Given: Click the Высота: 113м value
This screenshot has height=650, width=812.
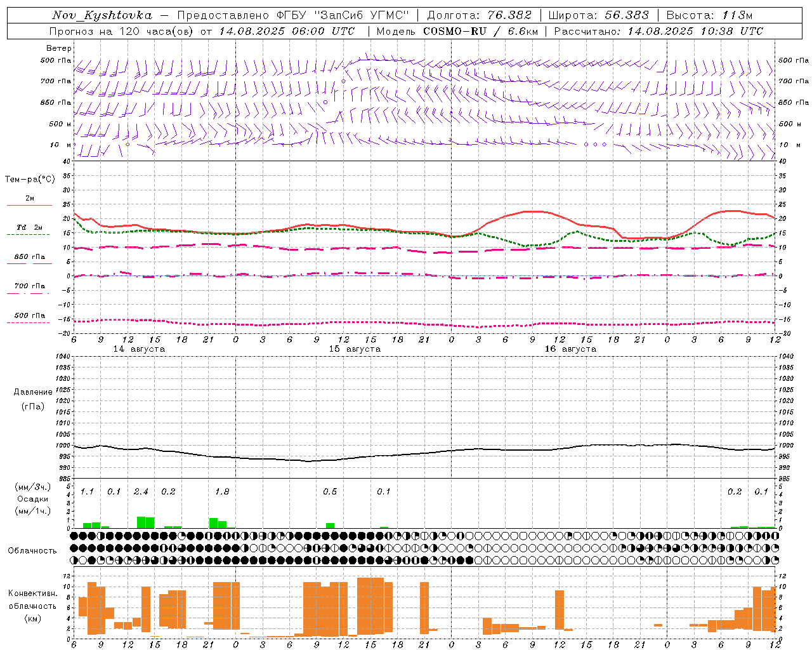Looking at the screenshot, I should click(709, 15).
